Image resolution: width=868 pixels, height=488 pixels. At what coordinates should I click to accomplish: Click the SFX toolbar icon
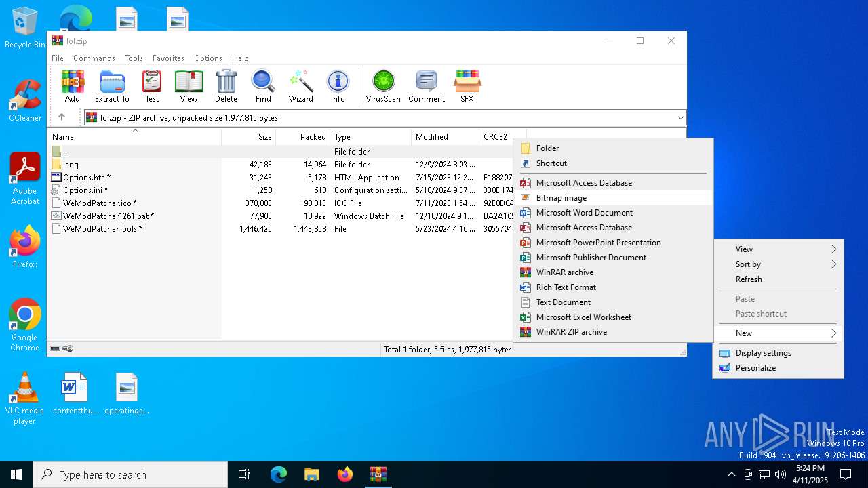[467, 86]
